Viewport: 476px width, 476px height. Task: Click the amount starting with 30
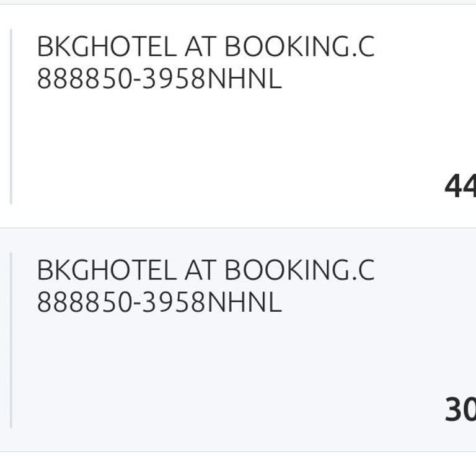click(x=460, y=409)
